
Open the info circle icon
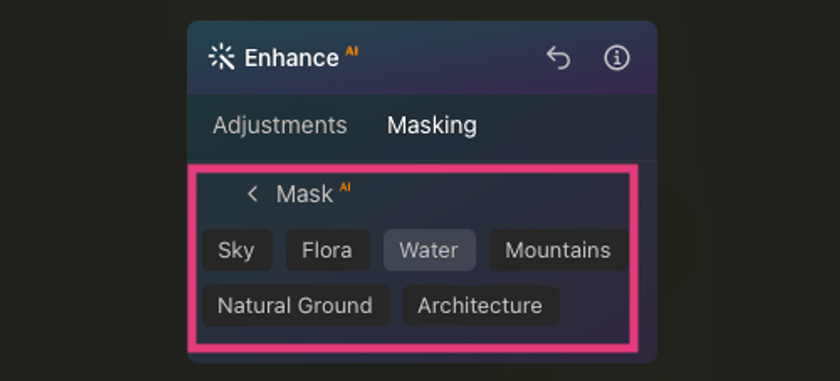[617, 57]
